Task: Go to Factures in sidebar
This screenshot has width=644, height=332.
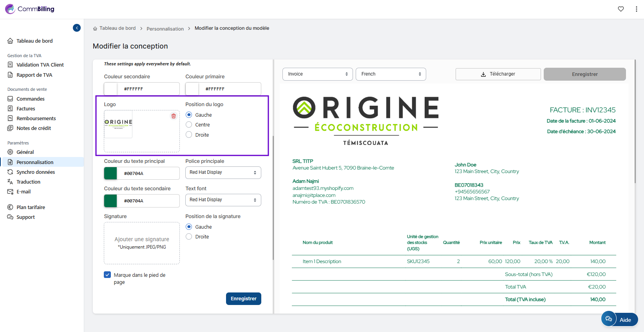Action: tap(26, 109)
